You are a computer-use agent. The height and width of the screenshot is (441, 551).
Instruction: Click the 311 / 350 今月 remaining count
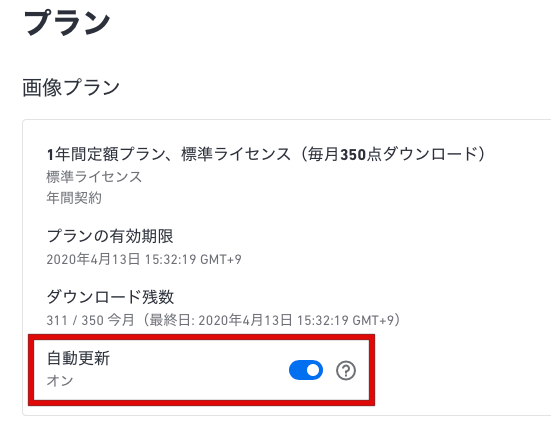pyautogui.click(x=90, y=320)
